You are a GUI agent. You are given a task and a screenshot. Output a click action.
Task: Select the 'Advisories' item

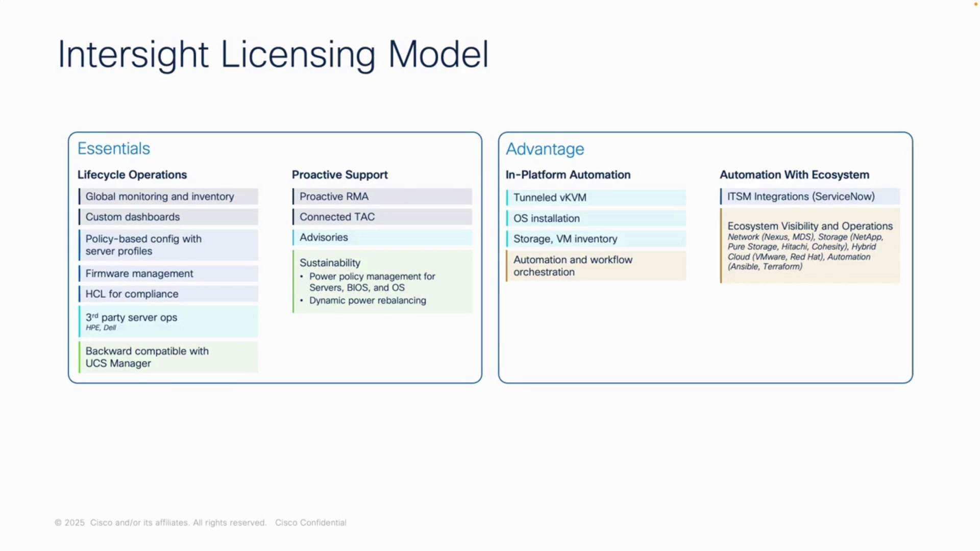[382, 237]
